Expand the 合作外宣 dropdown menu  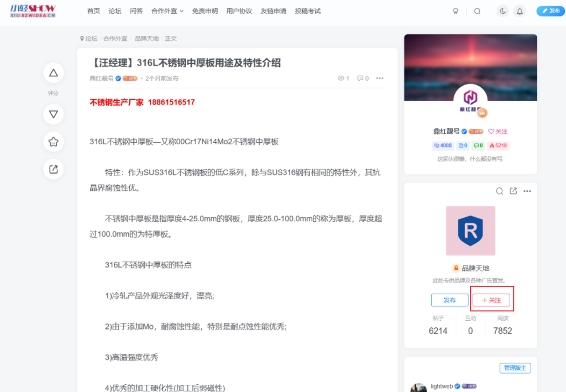[167, 11]
